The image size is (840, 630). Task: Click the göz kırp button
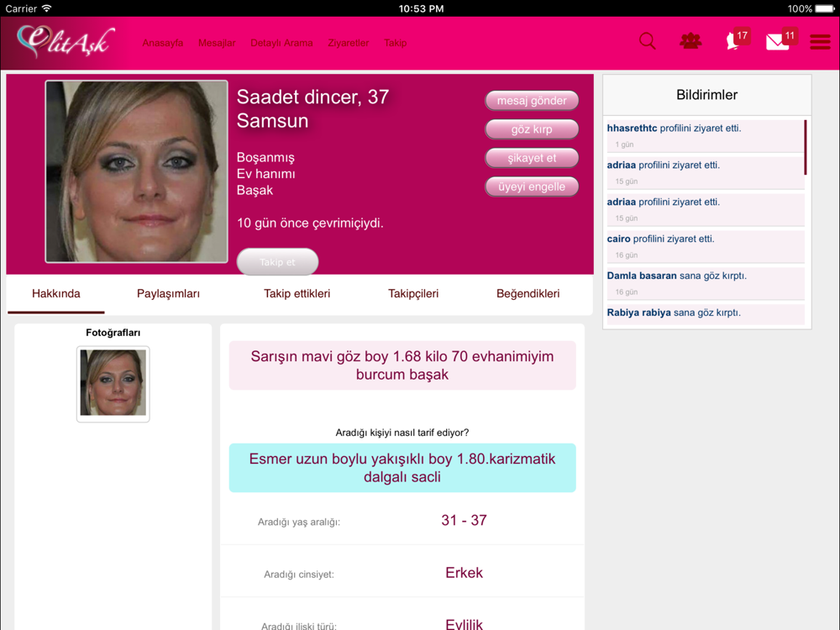532,129
